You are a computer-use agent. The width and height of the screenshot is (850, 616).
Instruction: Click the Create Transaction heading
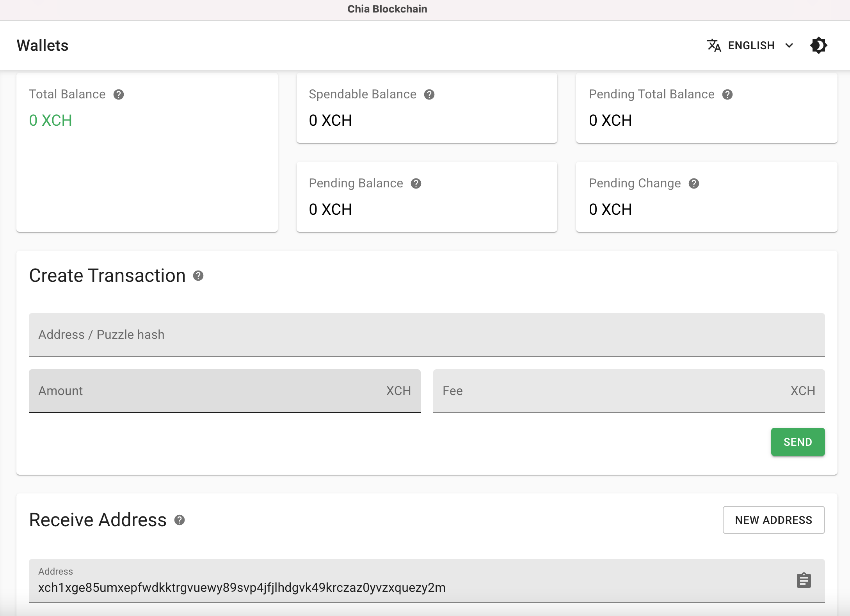pos(107,276)
